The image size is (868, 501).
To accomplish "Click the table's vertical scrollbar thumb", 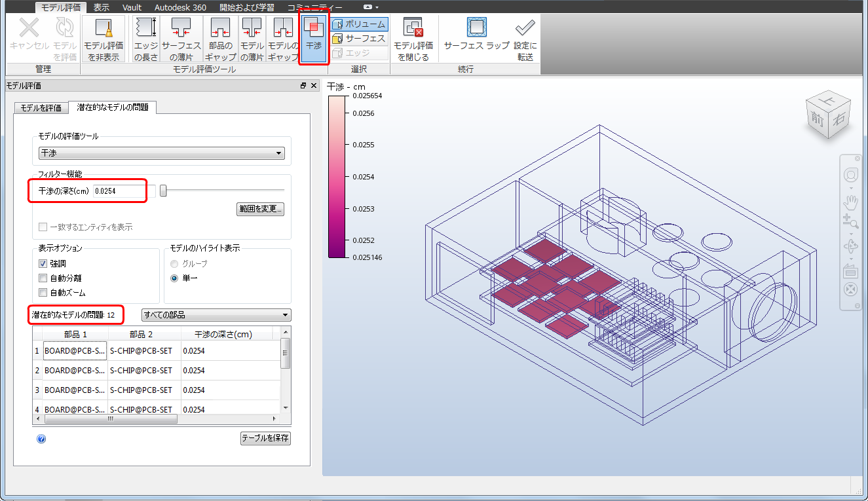I will [x=286, y=353].
